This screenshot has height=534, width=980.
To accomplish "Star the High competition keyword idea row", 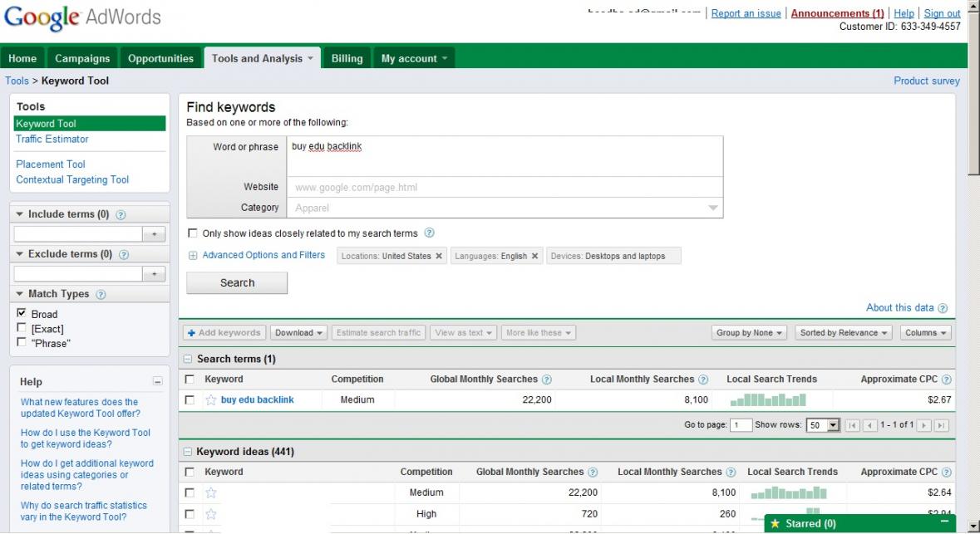I will click(210, 514).
